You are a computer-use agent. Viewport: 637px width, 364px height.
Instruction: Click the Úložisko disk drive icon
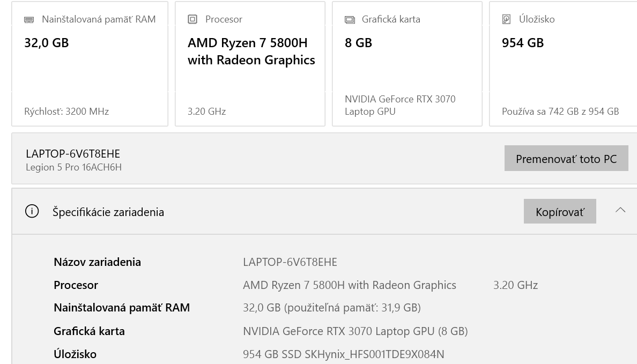(506, 19)
